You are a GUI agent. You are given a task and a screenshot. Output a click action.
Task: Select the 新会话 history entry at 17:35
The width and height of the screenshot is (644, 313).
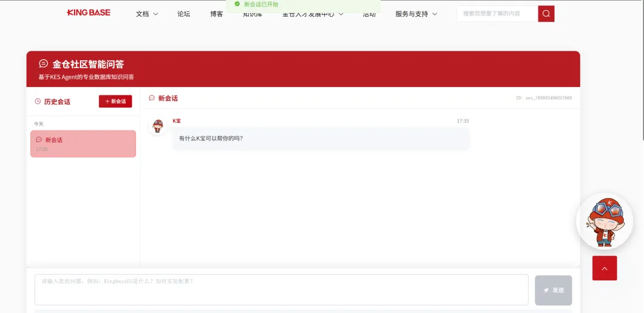[x=83, y=144]
